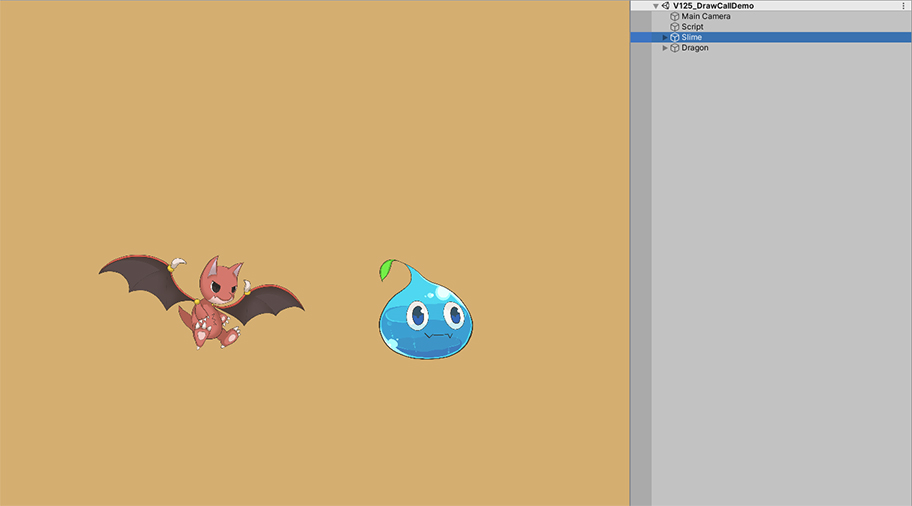
Task: Select the V125_DrawCallDemo scene row
Action: coord(771,6)
